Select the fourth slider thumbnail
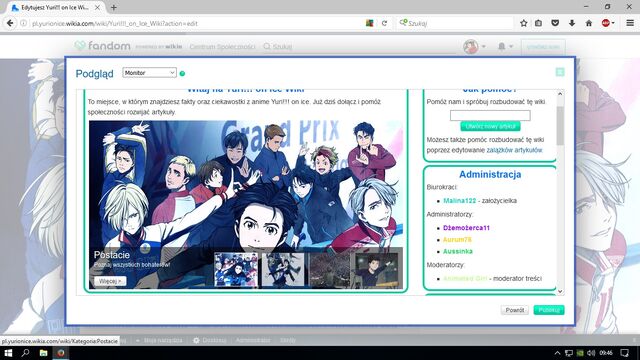The height and width of the screenshot is (360, 640). [x=377, y=270]
